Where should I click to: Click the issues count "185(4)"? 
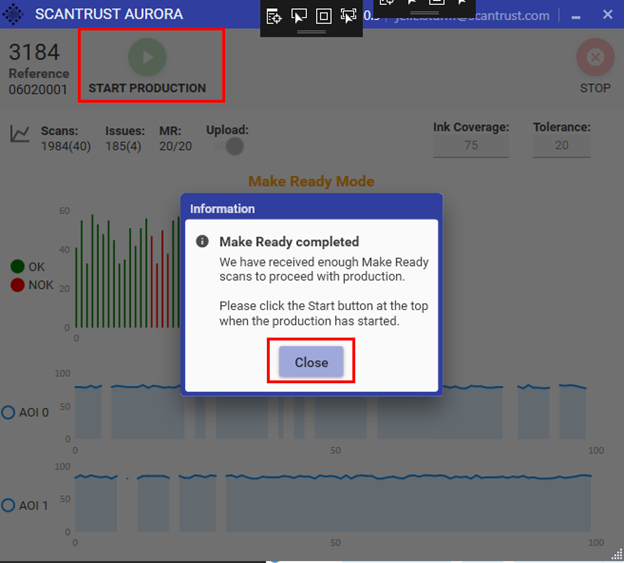[x=123, y=146]
